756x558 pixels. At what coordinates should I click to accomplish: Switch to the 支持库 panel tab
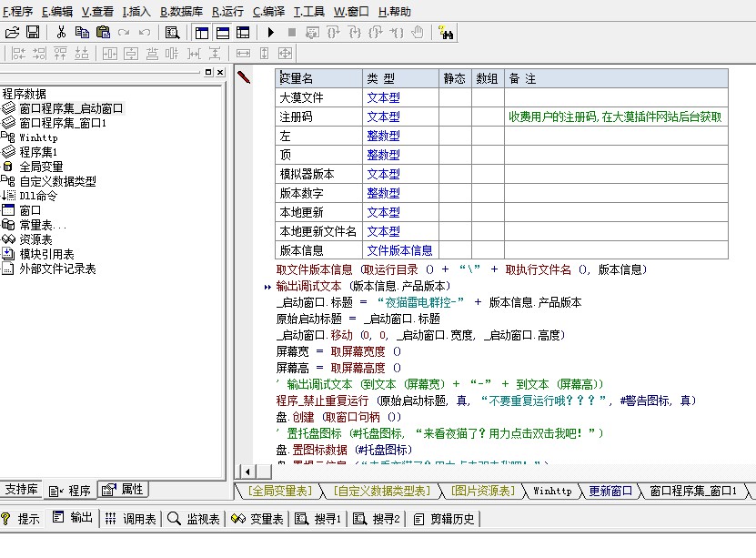pyautogui.click(x=21, y=490)
